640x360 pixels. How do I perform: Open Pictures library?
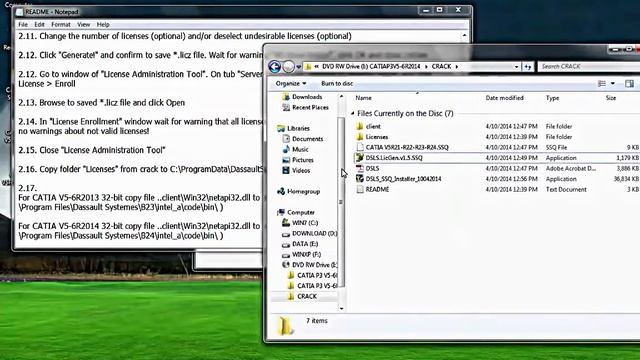point(302,160)
